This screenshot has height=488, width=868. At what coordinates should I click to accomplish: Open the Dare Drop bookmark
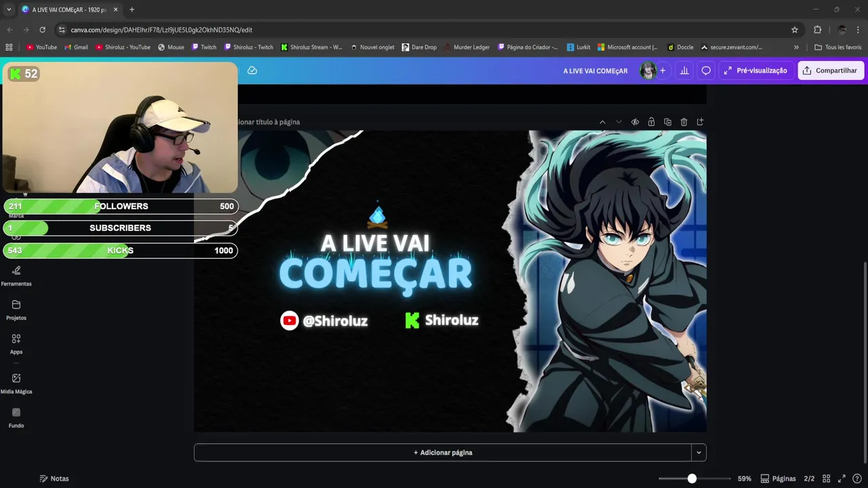pyautogui.click(x=419, y=47)
